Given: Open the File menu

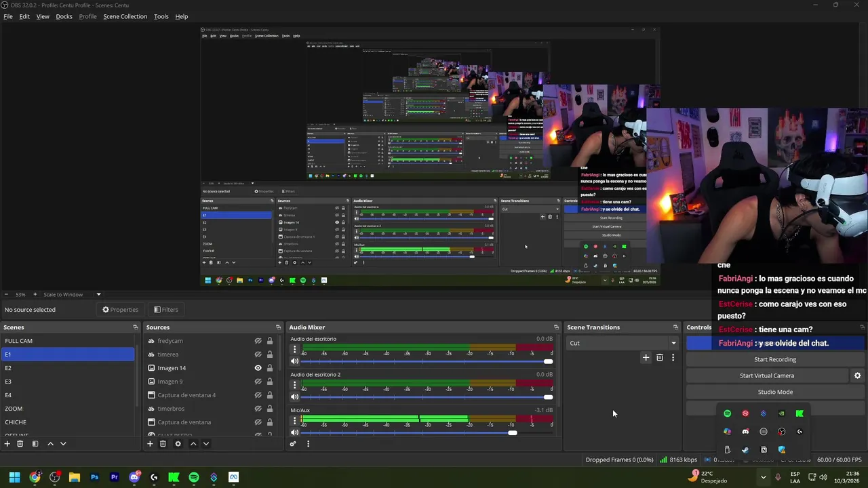Looking at the screenshot, I should (8, 16).
